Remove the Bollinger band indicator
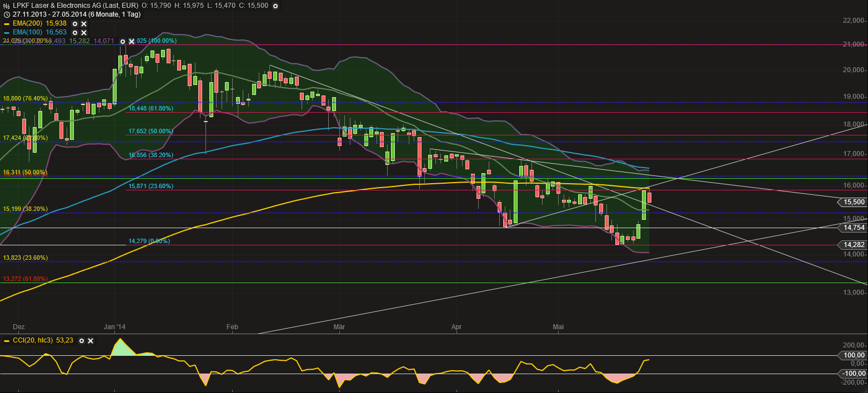 (132, 41)
